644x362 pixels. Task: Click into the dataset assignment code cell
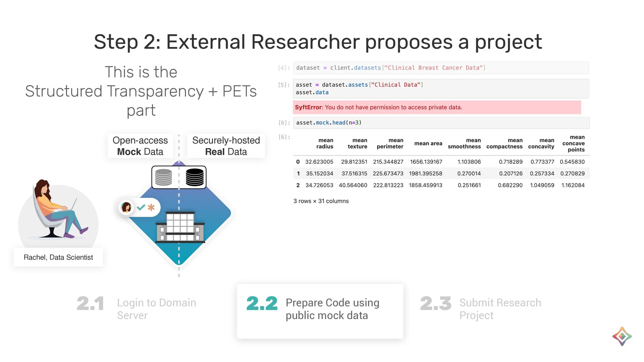pyautogui.click(x=440, y=68)
